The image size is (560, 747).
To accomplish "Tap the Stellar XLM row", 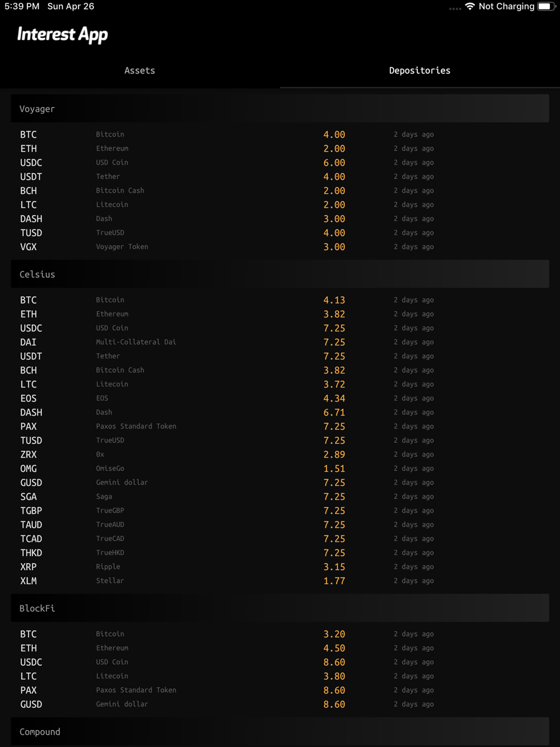I will [x=280, y=581].
